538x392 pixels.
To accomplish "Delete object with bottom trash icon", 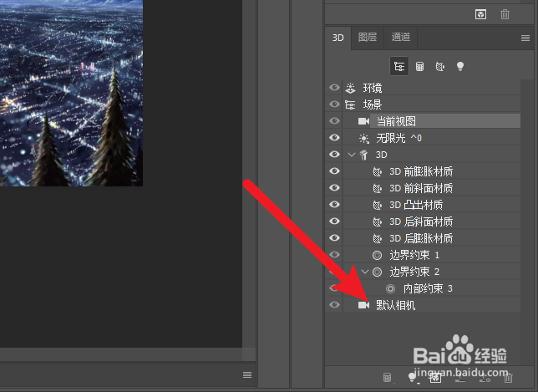I will pos(508,378).
